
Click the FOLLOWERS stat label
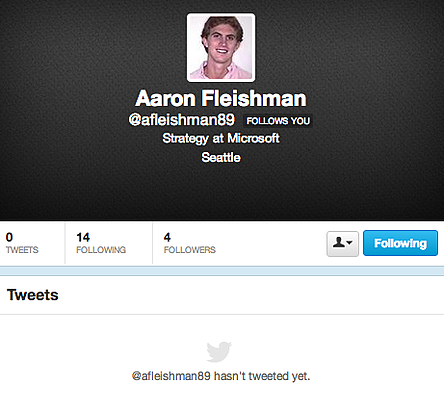(190, 250)
